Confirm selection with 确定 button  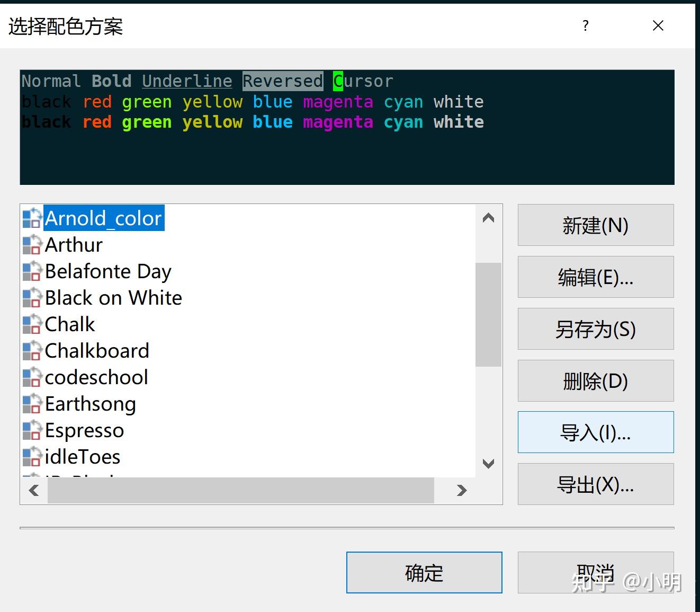pyautogui.click(x=424, y=572)
